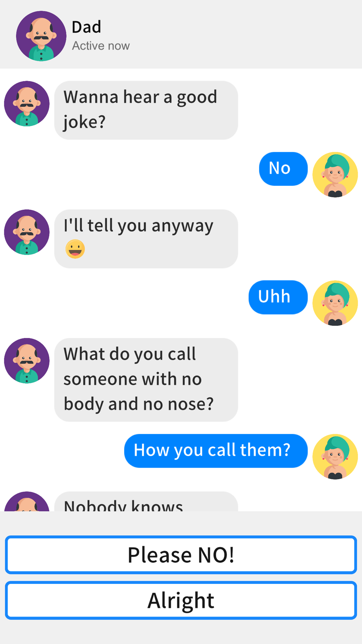Select the 'What do you call someone' bubble
Image resolution: width=362 pixels, height=644 pixels.
146,380
